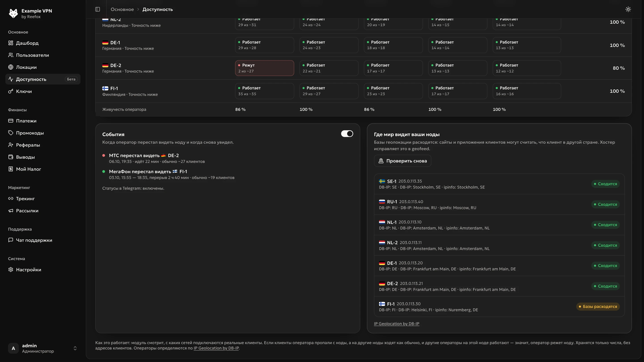Collapse the sidebar with the panel icon
The width and height of the screenshot is (644, 362).
97,9
